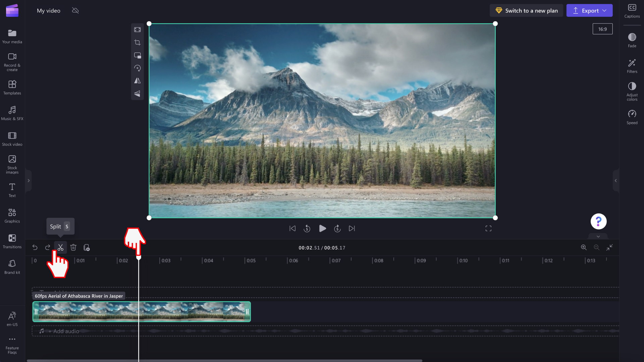Select the Fit to frame tool
Viewport: 644px width, 362px height.
138,30
